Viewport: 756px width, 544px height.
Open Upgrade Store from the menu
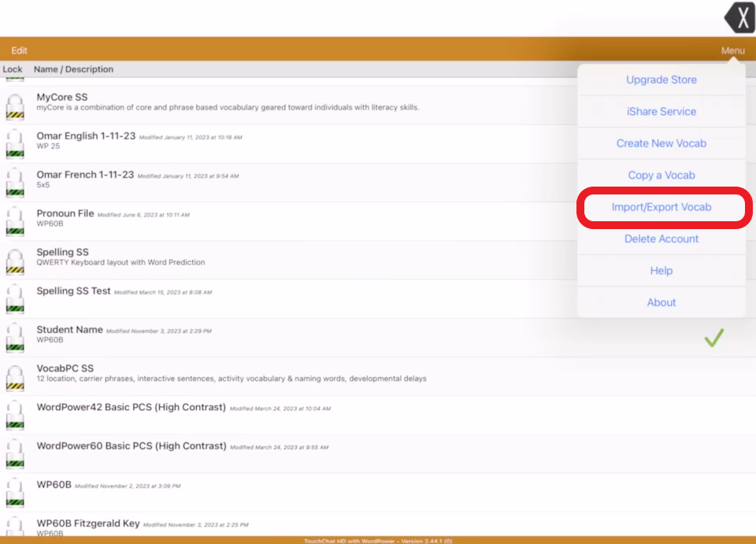[661, 80]
